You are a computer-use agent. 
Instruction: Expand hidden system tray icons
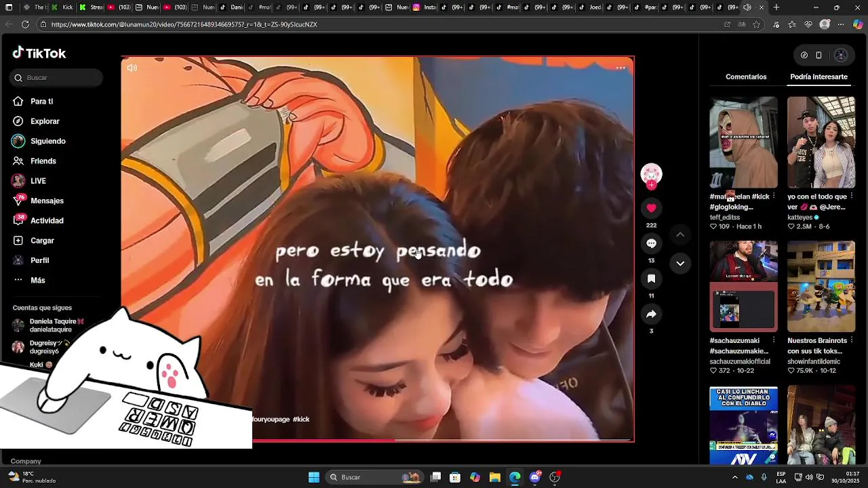[734, 477]
